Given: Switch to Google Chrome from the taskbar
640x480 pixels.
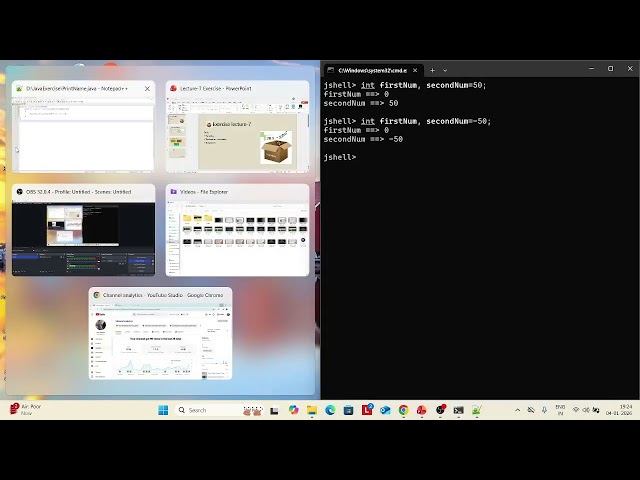Looking at the screenshot, I should 403,410.
